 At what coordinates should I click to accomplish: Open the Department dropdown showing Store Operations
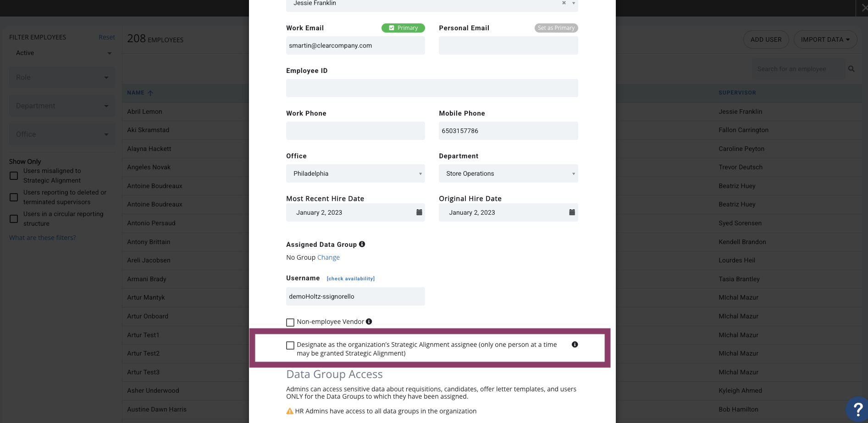(508, 173)
